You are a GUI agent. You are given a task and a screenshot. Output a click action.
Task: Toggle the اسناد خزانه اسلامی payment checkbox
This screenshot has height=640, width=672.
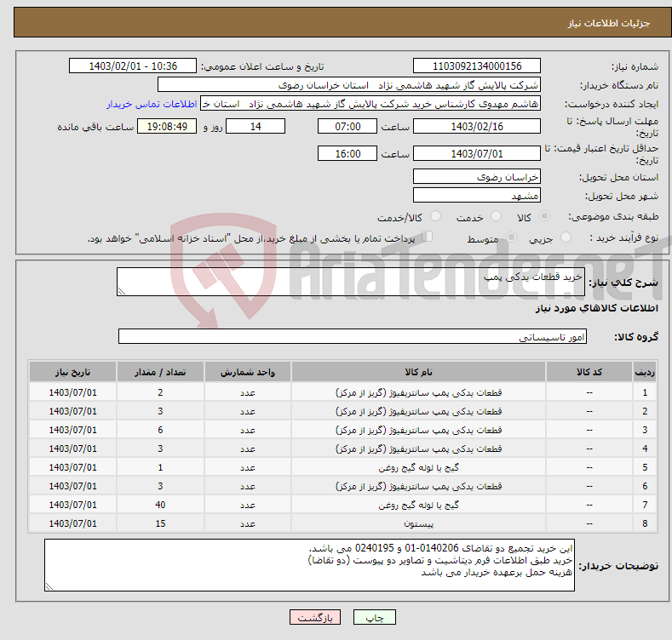coord(427,237)
